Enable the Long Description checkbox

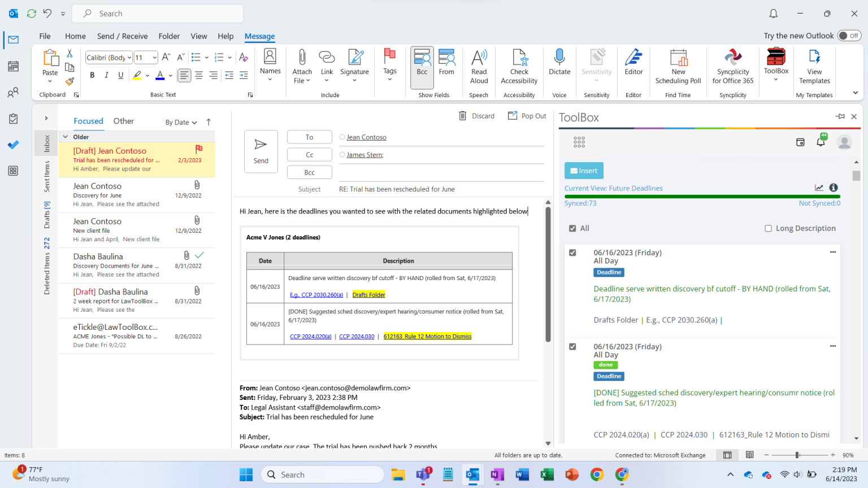pyautogui.click(x=768, y=228)
